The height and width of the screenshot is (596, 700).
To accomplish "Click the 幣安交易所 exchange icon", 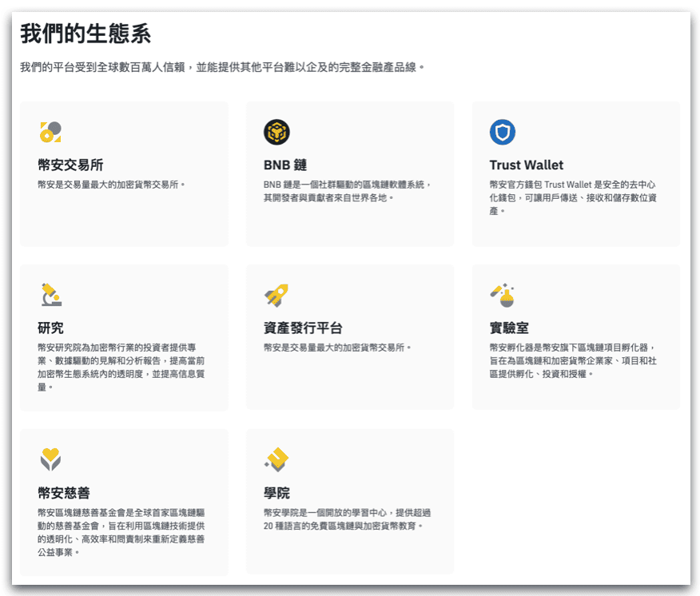I will click(50, 132).
